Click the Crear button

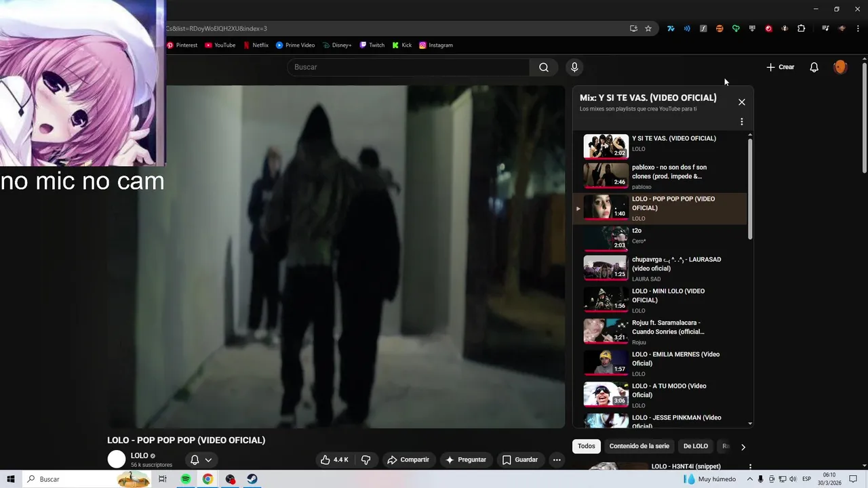(x=781, y=67)
